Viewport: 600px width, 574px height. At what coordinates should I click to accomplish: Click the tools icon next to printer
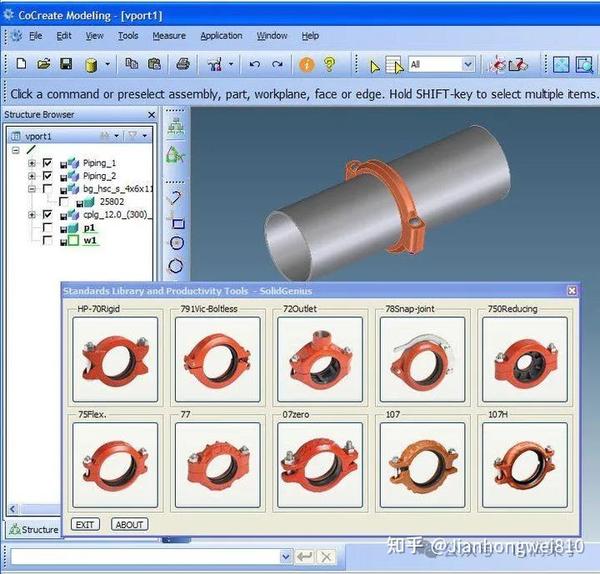click(215, 64)
